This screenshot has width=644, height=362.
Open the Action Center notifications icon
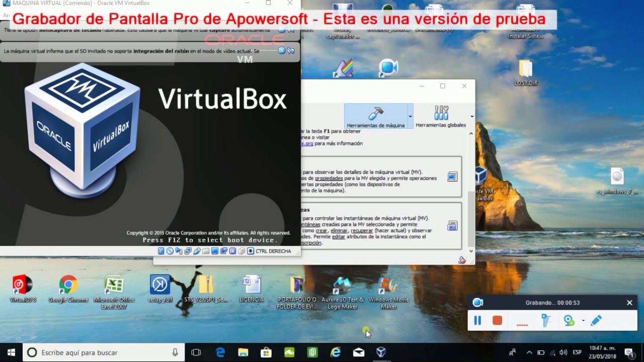click(629, 352)
